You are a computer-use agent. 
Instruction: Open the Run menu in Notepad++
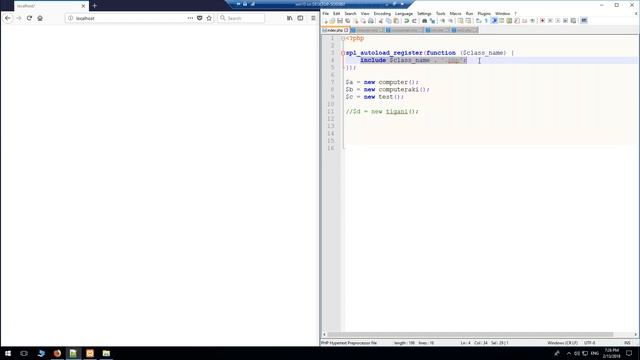click(469, 13)
